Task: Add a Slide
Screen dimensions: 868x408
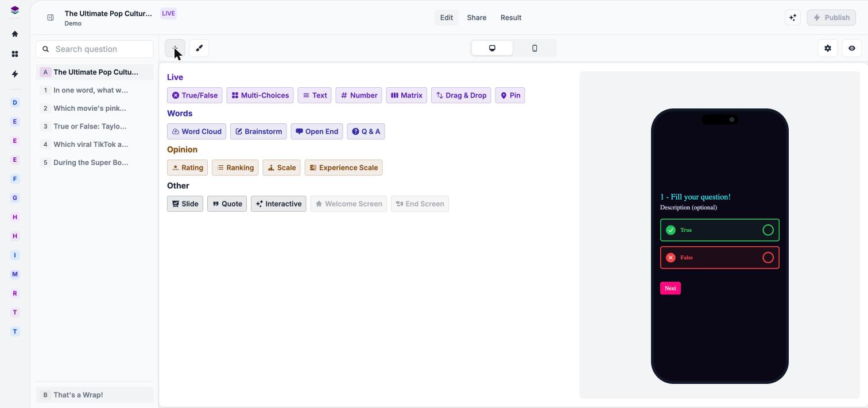Action: point(185,204)
